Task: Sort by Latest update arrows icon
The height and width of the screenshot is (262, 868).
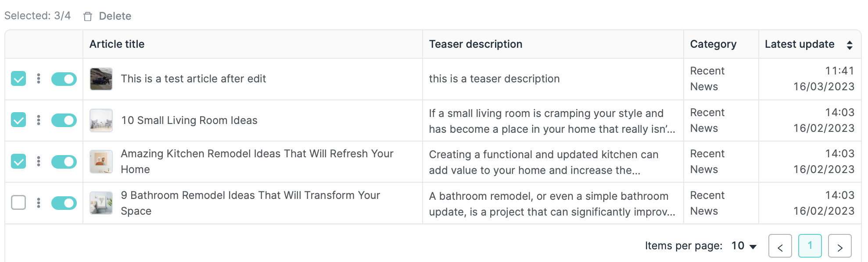Action: pos(850,45)
